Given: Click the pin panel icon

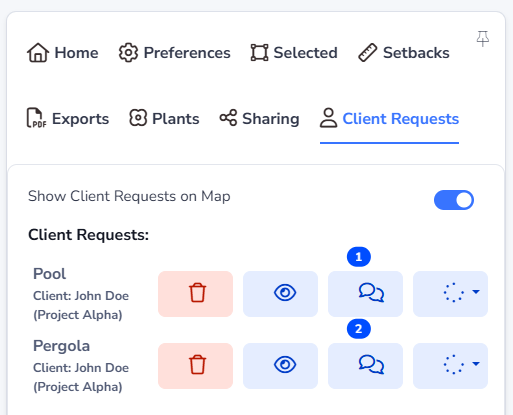Looking at the screenshot, I should 482,39.
